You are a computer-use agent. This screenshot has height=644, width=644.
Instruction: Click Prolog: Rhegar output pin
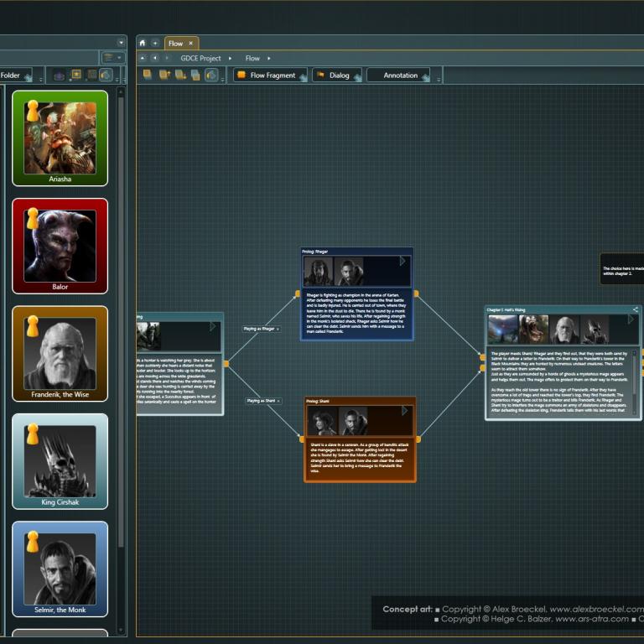click(x=416, y=293)
